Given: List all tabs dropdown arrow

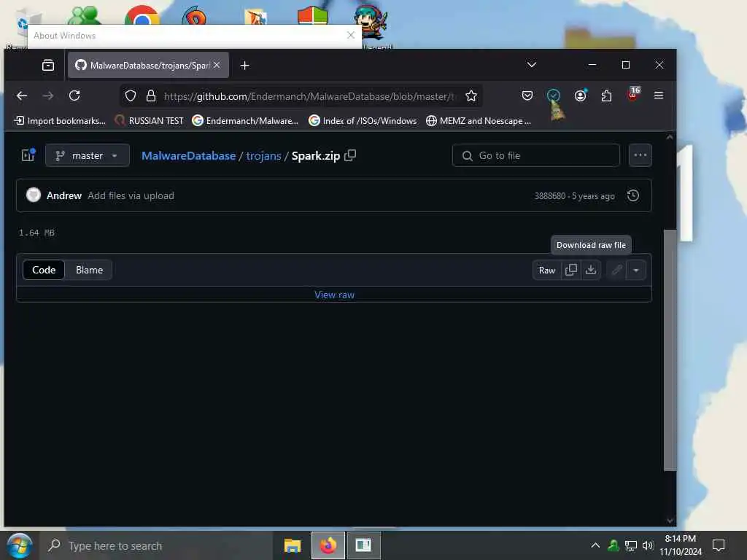Looking at the screenshot, I should [532, 65].
